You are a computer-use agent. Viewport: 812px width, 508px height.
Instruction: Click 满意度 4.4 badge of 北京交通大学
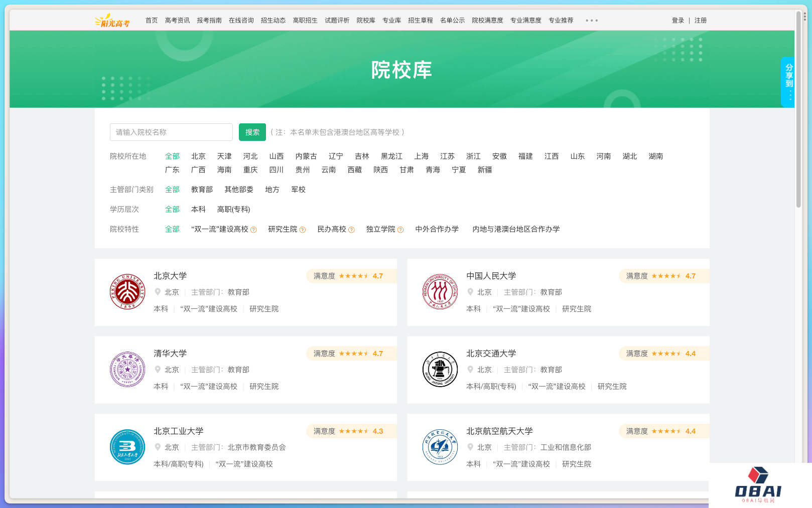click(664, 354)
